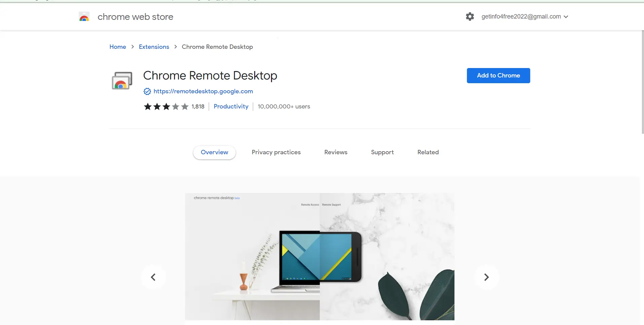
Task: Open the Support tab
Action: click(382, 152)
